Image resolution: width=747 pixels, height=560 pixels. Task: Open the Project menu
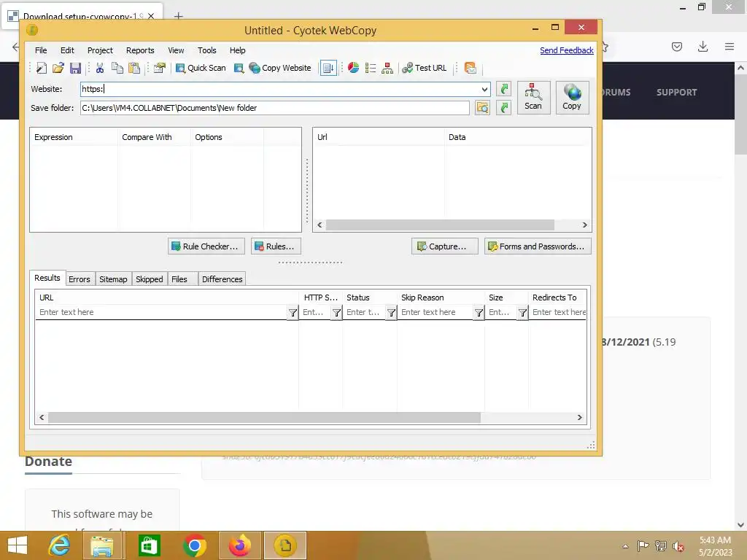(x=100, y=50)
